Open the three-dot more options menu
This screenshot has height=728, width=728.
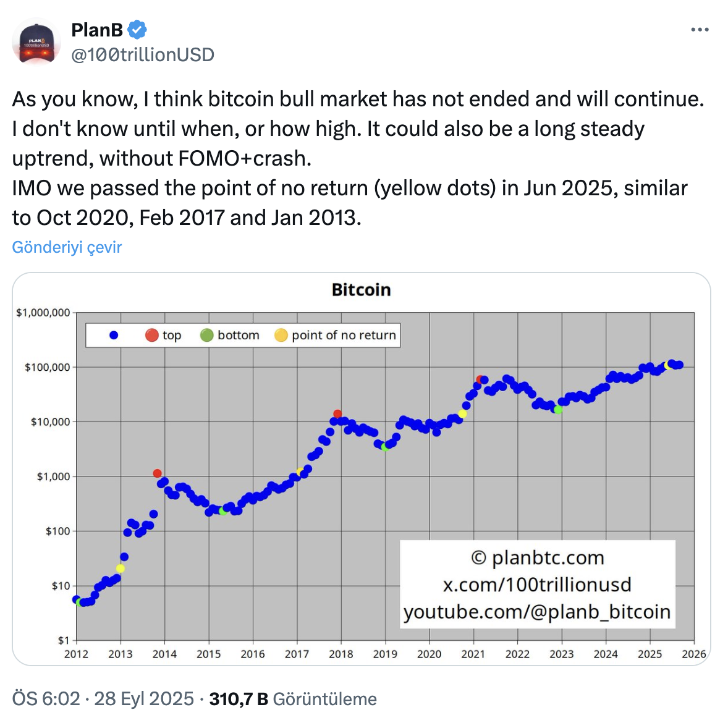coord(700,30)
